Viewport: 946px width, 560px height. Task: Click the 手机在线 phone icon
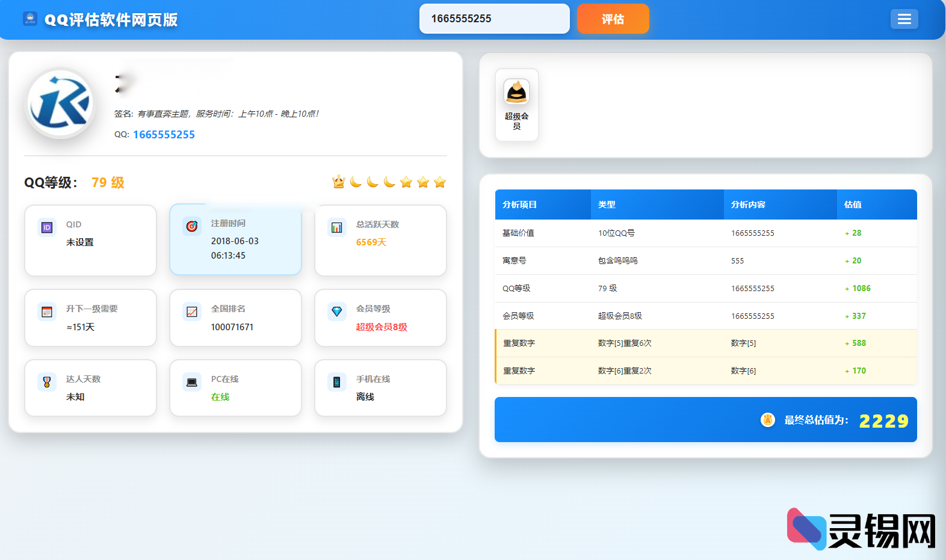[337, 382]
